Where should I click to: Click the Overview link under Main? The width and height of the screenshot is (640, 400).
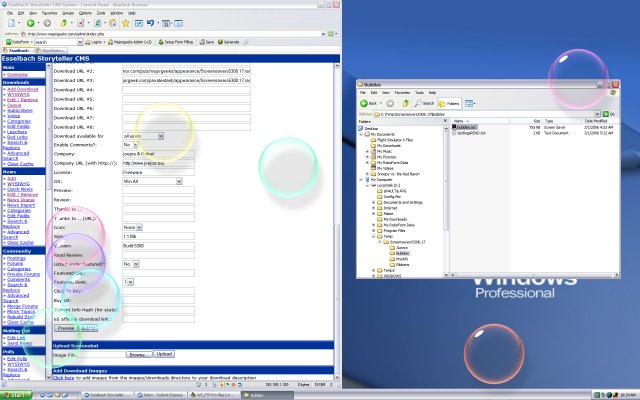coord(18,75)
